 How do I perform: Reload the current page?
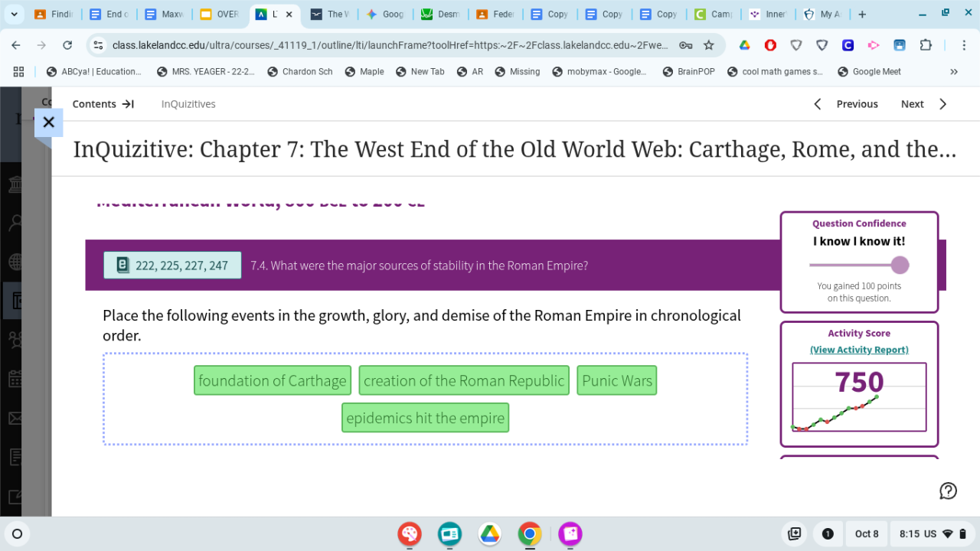tap(67, 45)
